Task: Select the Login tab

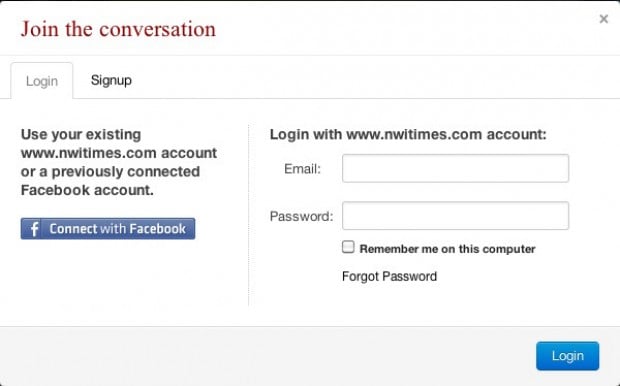Action: coord(42,81)
